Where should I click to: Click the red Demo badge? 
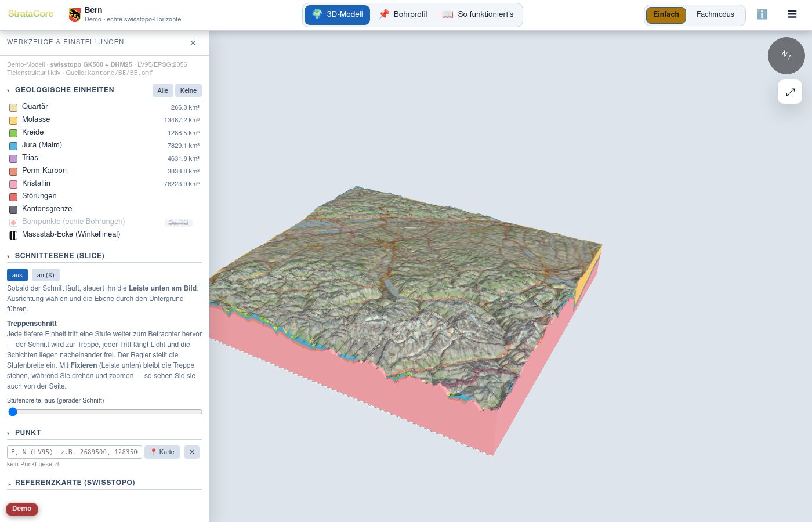coord(22,509)
